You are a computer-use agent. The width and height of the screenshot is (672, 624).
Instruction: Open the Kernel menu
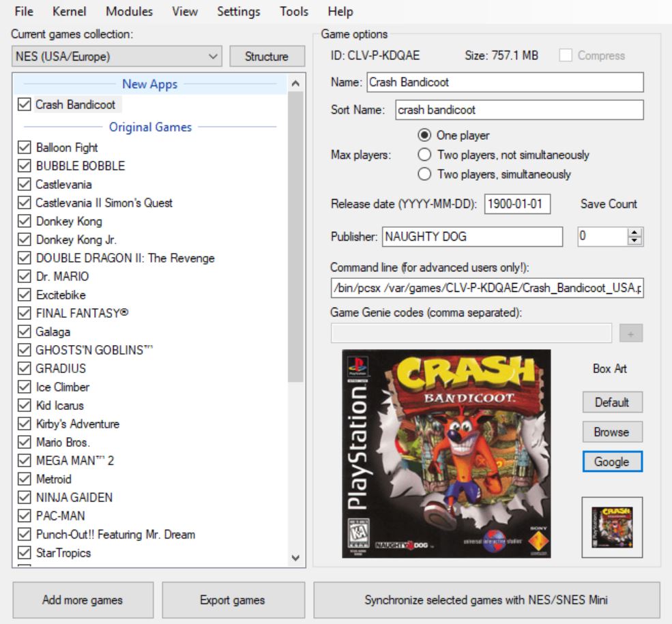(69, 11)
